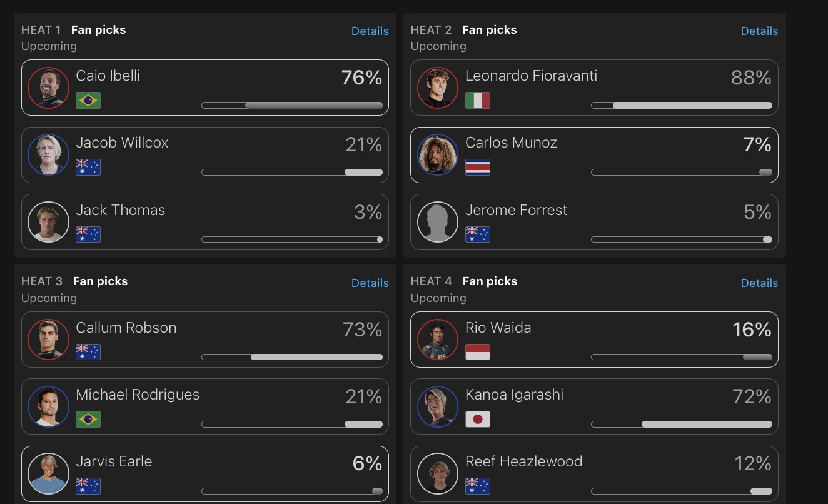828x504 pixels.
Task: View Heat 4 Details link
Action: coord(759,283)
